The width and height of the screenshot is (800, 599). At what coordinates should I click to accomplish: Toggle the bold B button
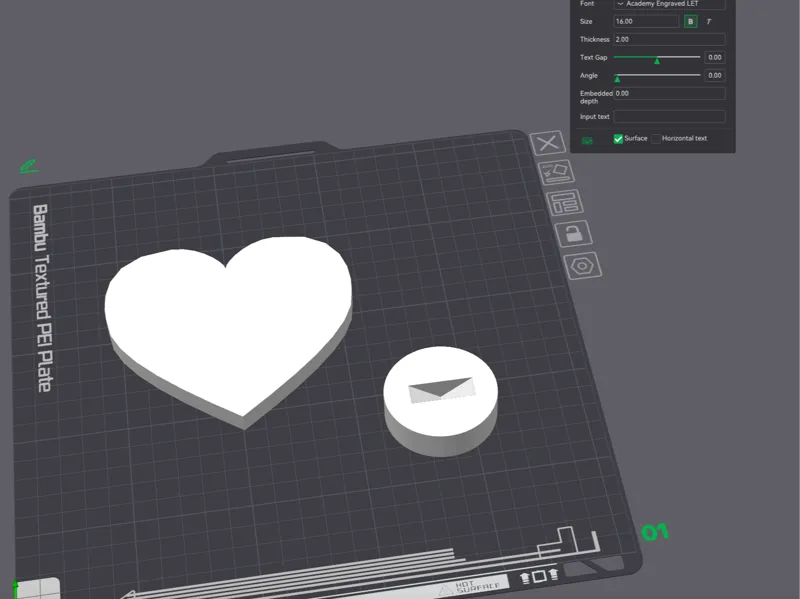pyautogui.click(x=690, y=21)
